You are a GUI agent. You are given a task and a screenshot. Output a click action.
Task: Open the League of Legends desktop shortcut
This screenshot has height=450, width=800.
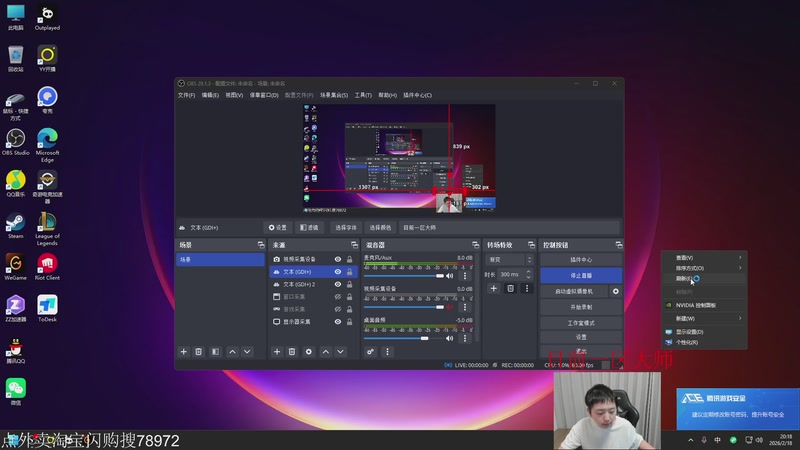(x=47, y=229)
